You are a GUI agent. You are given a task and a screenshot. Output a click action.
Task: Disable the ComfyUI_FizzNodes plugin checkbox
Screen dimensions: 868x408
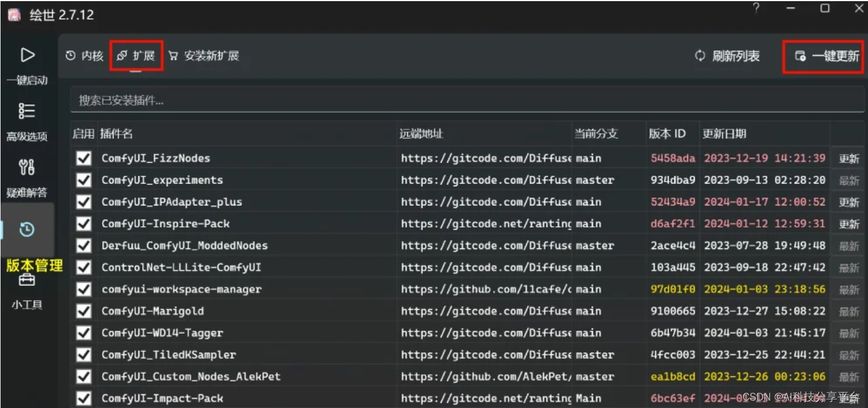click(x=84, y=159)
